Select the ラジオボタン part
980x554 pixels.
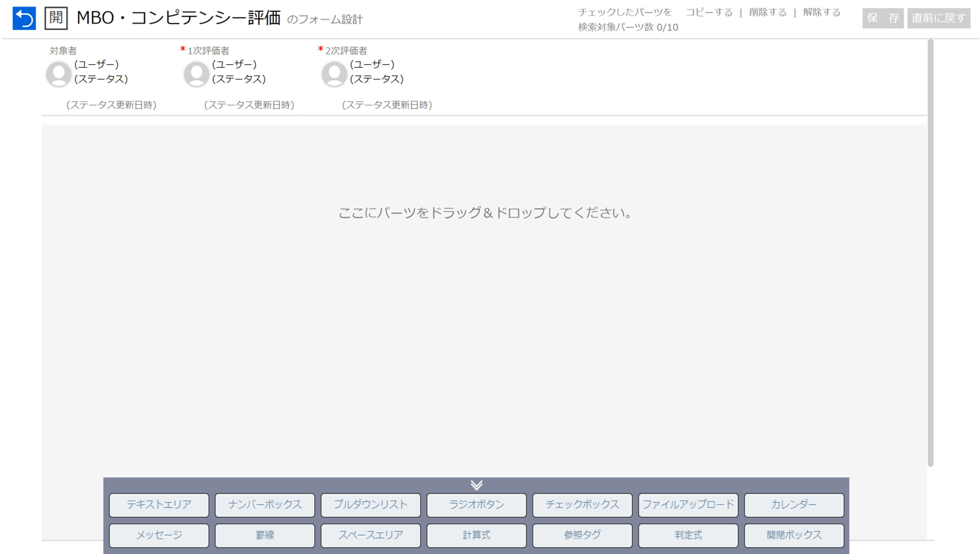point(476,505)
